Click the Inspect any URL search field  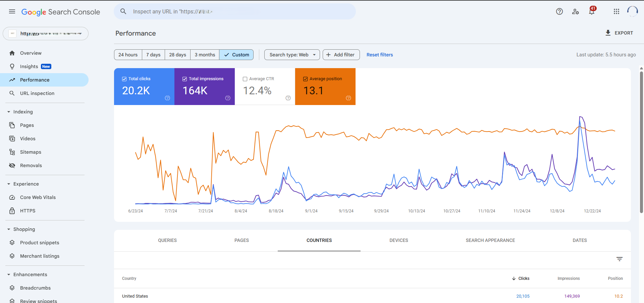(x=235, y=11)
